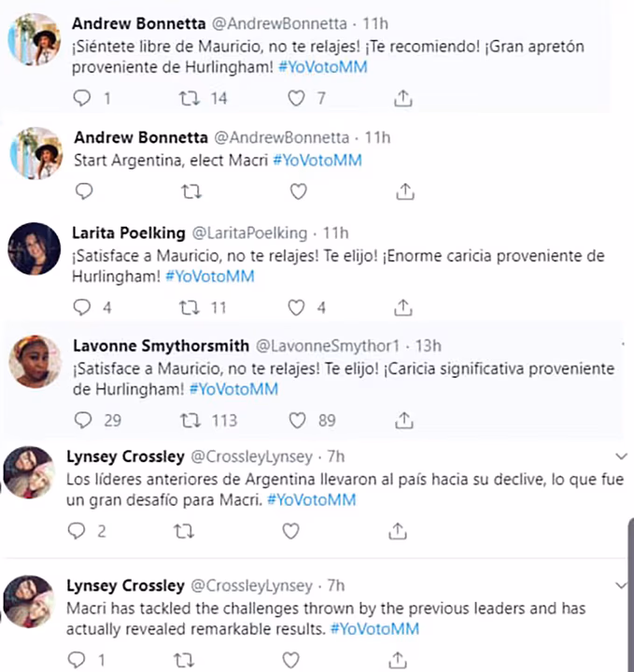The height and width of the screenshot is (672, 634).
Task: Open #YoVotoMM hashtag in Larita Poelking's tweet
Action: point(209,276)
